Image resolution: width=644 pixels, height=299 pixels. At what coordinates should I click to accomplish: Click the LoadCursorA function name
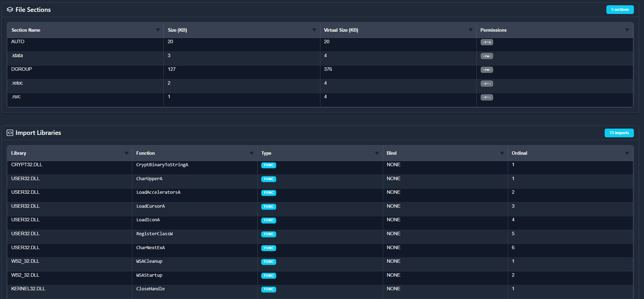coord(151,206)
